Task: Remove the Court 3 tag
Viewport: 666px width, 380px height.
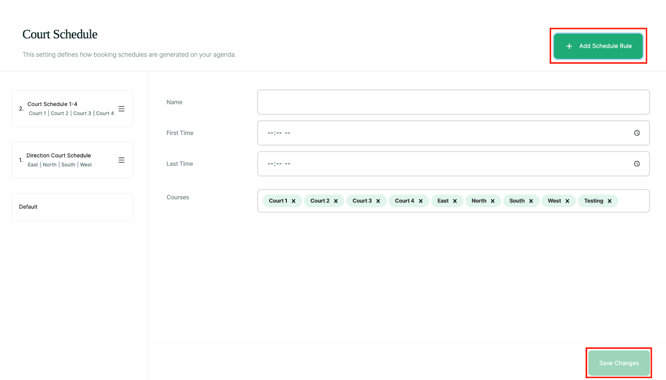Action: tap(378, 201)
